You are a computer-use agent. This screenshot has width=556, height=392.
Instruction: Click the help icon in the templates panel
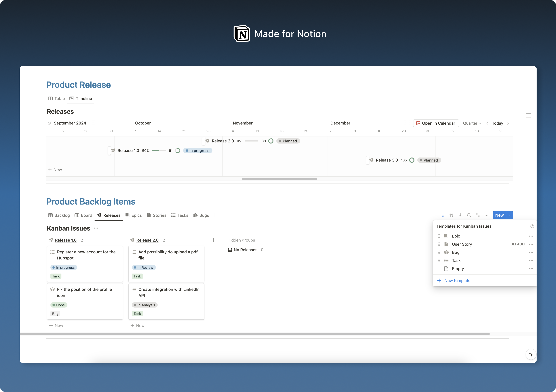[x=532, y=226]
